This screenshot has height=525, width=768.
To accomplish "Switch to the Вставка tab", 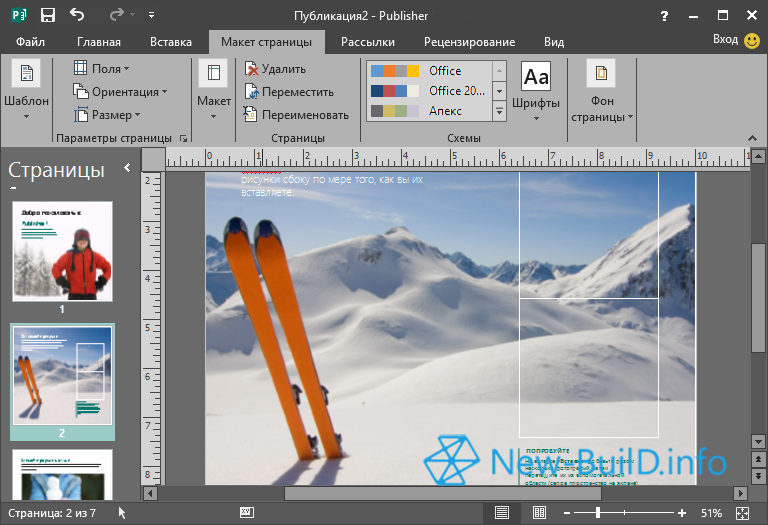I will click(170, 42).
